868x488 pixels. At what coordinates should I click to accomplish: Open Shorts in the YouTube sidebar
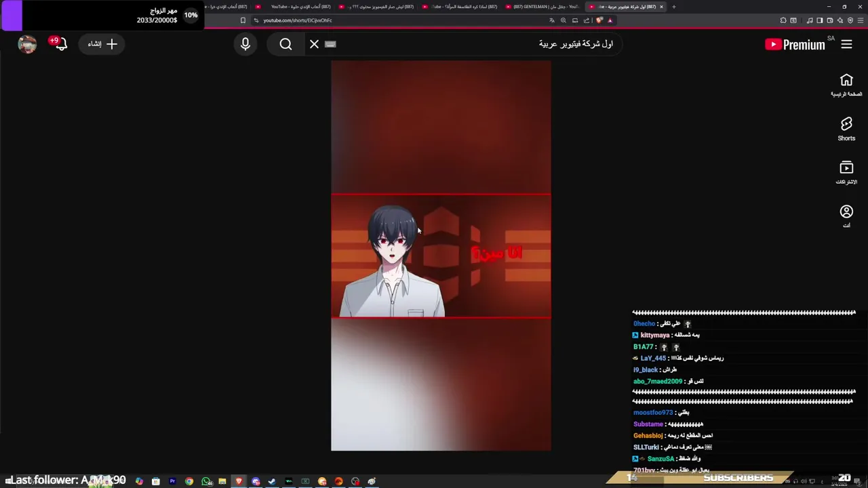pos(846,129)
